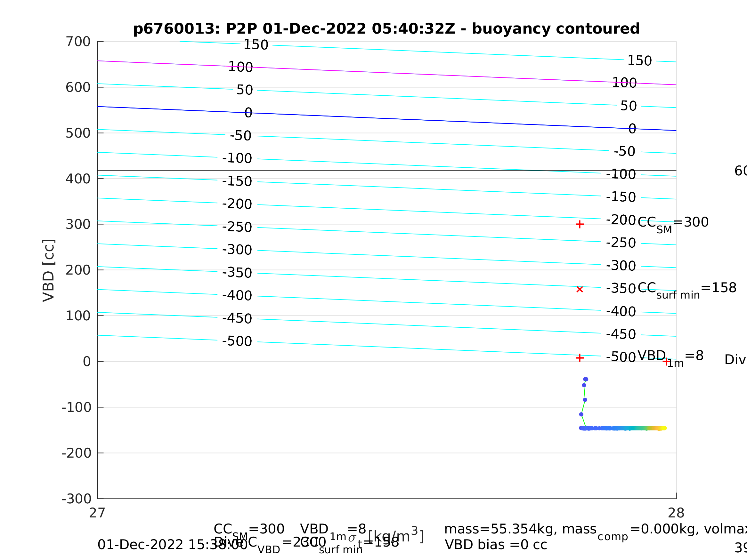Select the left-hand contour label -350
The width and height of the screenshot is (747, 560).
tap(237, 273)
